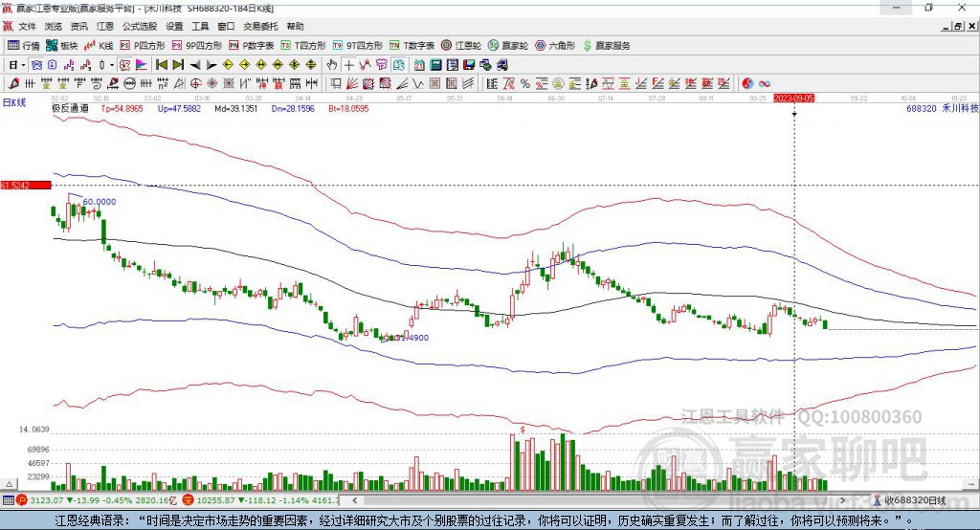Screen dimensions: 980x530
Task: Select the parallel channel lines tool
Action: pos(468,84)
